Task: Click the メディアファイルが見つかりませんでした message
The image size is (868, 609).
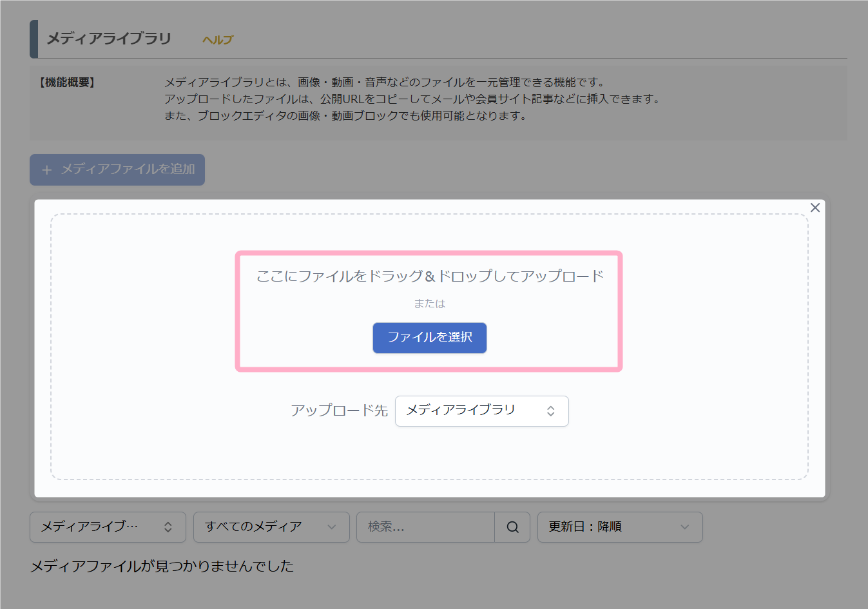Action: pos(162,566)
